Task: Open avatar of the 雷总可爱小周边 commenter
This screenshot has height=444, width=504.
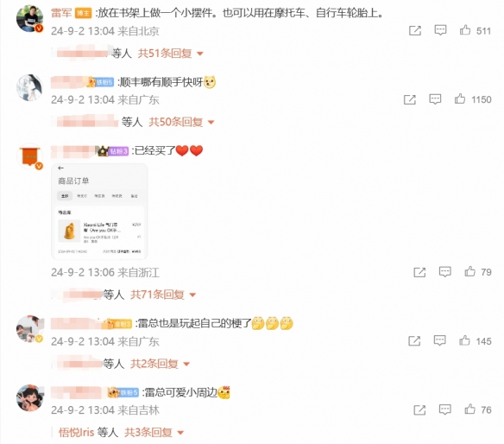Action: [x=29, y=397]
